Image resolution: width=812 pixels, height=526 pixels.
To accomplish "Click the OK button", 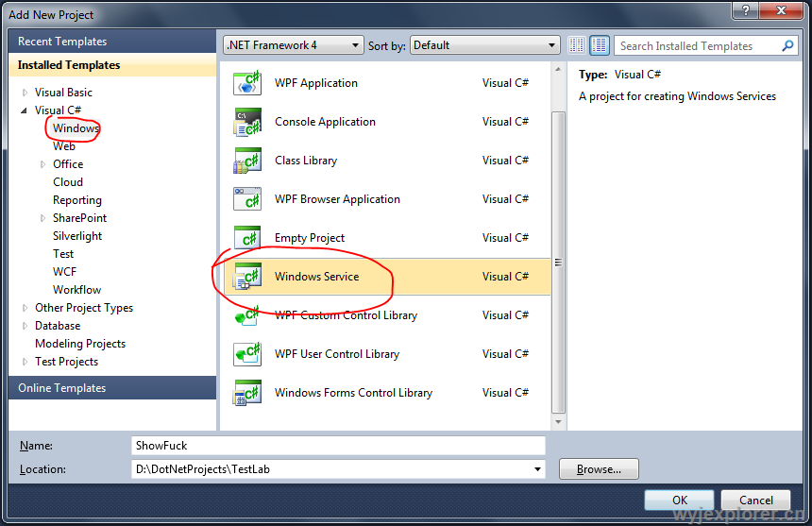I will pyautogui.click(x=680, y=501).
